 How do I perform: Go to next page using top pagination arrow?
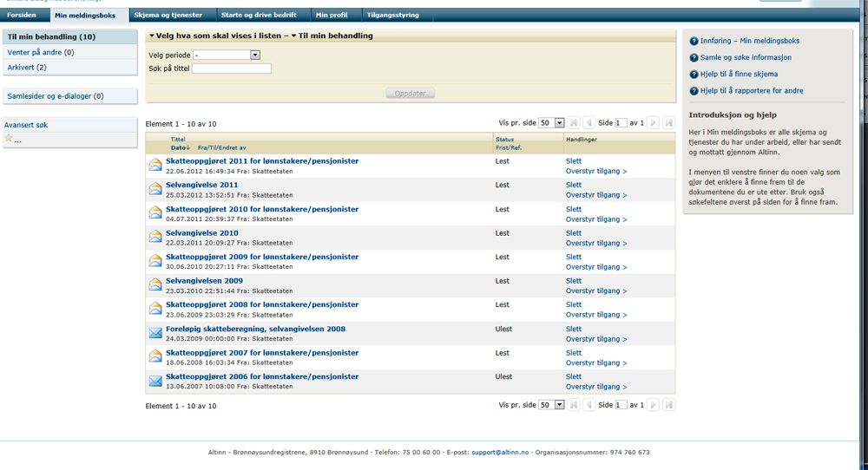654,123
